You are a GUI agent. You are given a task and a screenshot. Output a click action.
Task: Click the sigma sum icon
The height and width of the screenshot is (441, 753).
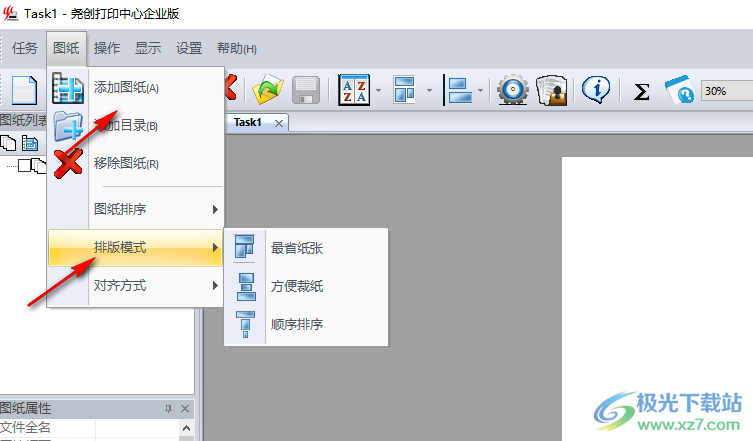(642, 91)
